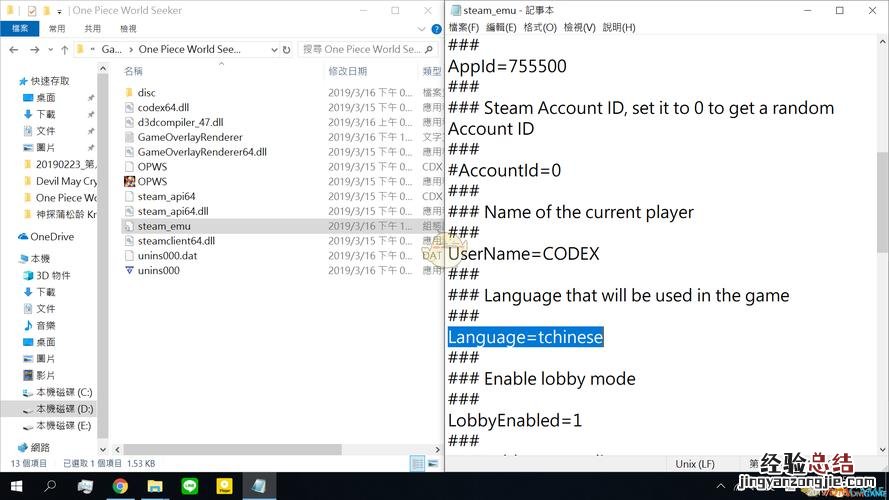Viewport: 889px width, 500px height.
Task: Click the Explorer search input box
Action: pyautogui.click(x=365, y=49)
